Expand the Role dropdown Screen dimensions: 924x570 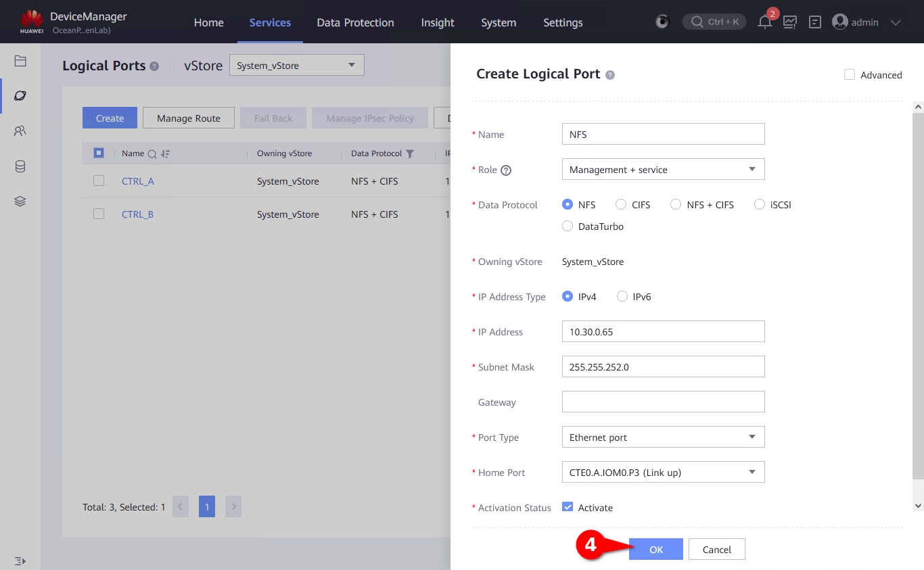pyautogui.click(x=663, y=170)
